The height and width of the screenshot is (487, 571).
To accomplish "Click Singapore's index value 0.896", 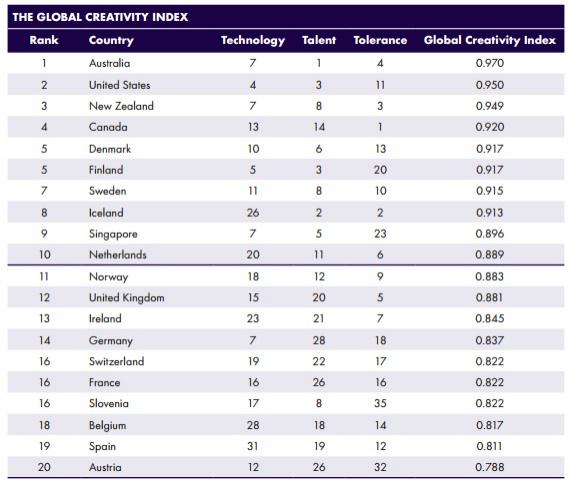I will pos(490,233).
